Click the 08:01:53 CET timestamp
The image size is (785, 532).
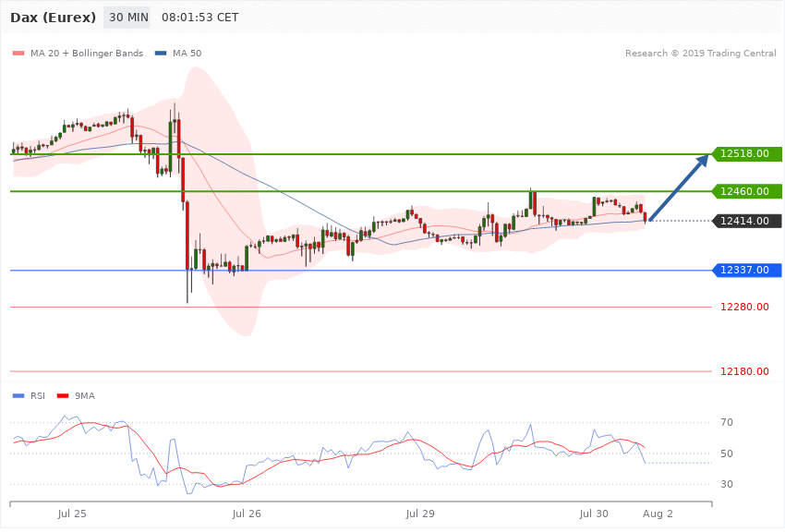[x=199, y=18]
